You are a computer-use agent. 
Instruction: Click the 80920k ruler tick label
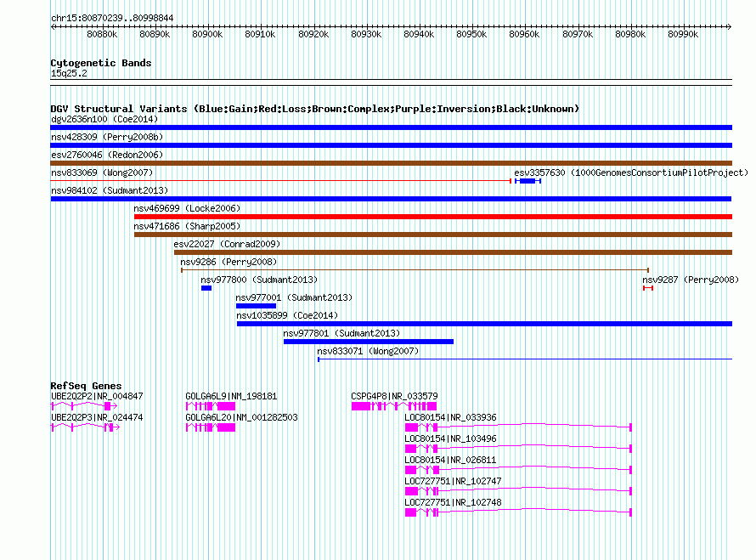313,34
